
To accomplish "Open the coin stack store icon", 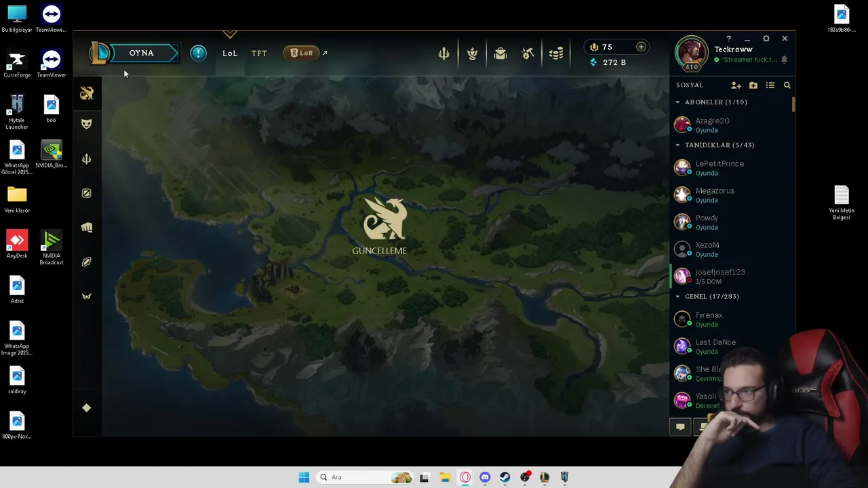I will pos(556,54).
